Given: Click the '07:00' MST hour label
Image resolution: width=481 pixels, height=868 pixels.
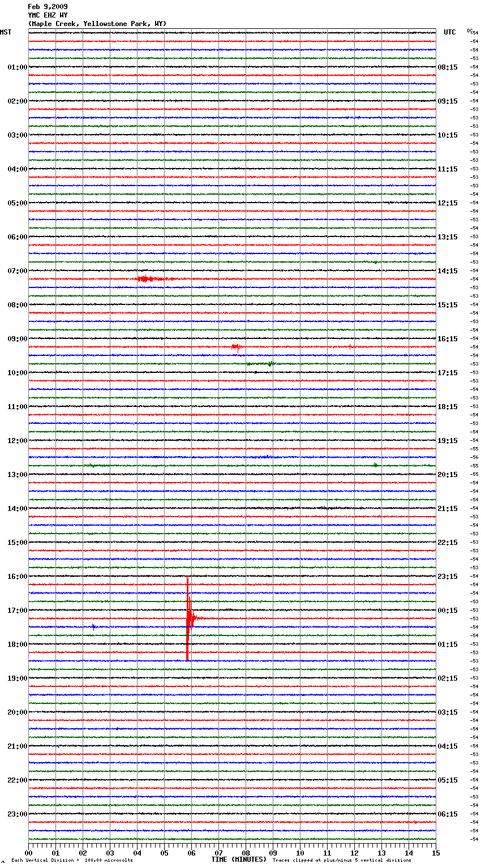Looking at the screenshot, I should pyautogui.click(x=17, y=271).
